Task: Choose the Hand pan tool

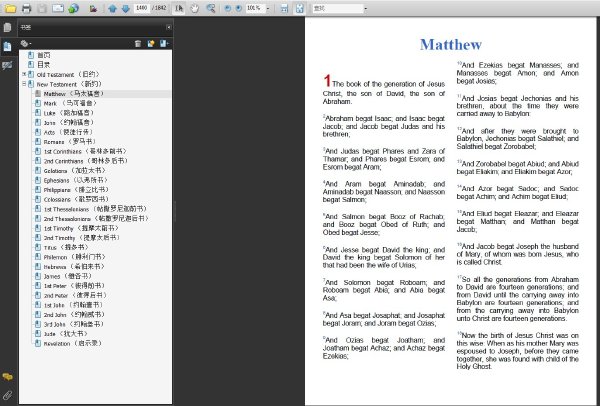Action: click(195, 8)
